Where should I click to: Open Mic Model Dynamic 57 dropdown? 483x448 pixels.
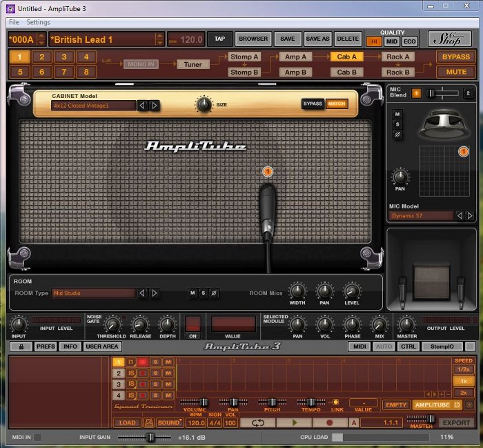422,215
